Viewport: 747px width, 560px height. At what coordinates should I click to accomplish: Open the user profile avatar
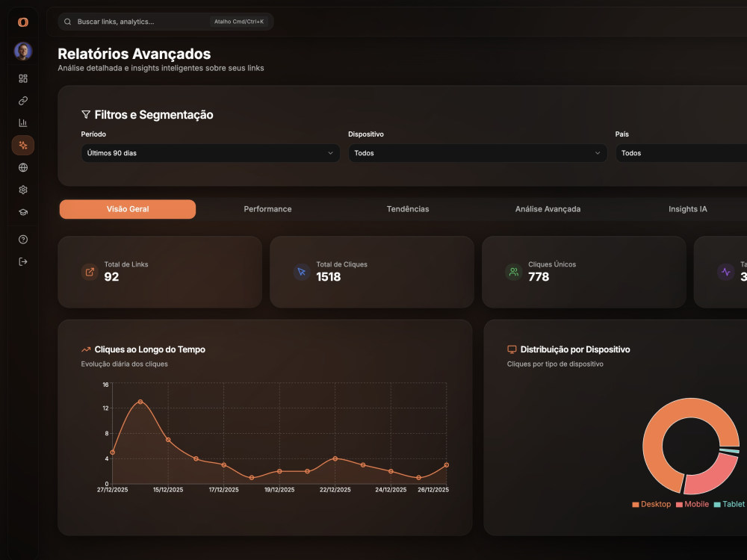pyautogui.click(x=23, y=51)
